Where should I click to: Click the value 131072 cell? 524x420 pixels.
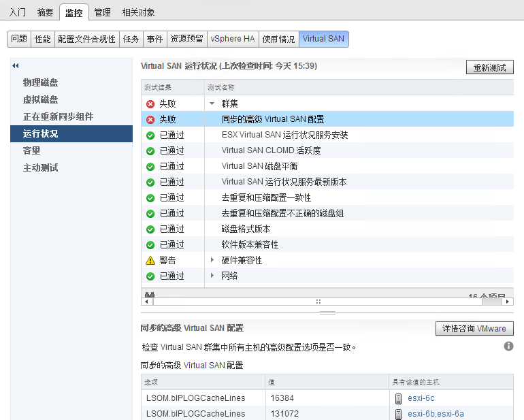point(327,414)
